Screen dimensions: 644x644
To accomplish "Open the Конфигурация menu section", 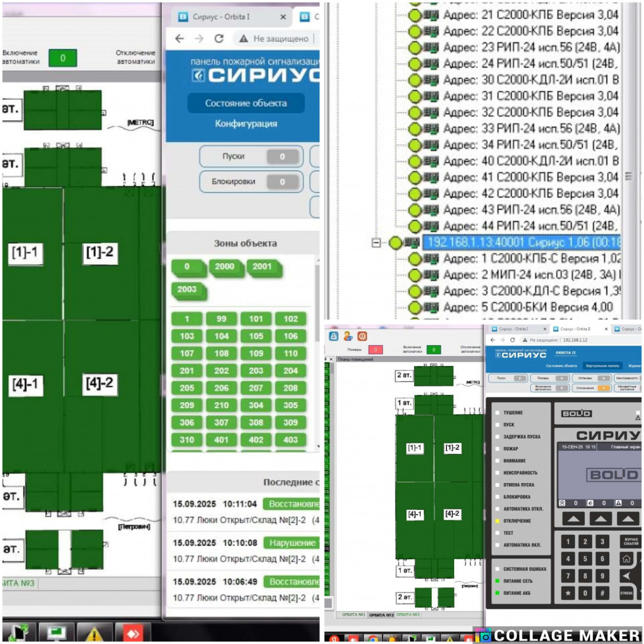I will [x=246, y=124].
